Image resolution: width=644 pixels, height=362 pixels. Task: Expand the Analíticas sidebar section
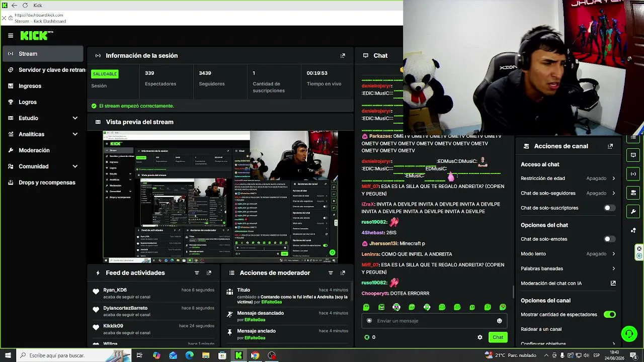[x=75, y=134]
